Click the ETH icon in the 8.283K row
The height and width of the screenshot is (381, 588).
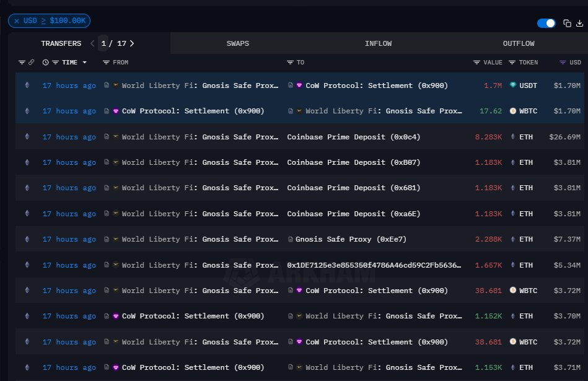pyautogui.click(x=512, y=136)
